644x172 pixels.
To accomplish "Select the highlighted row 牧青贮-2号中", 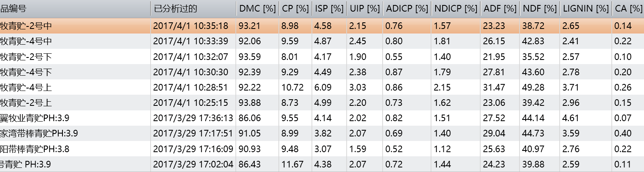I will (322, 26).
